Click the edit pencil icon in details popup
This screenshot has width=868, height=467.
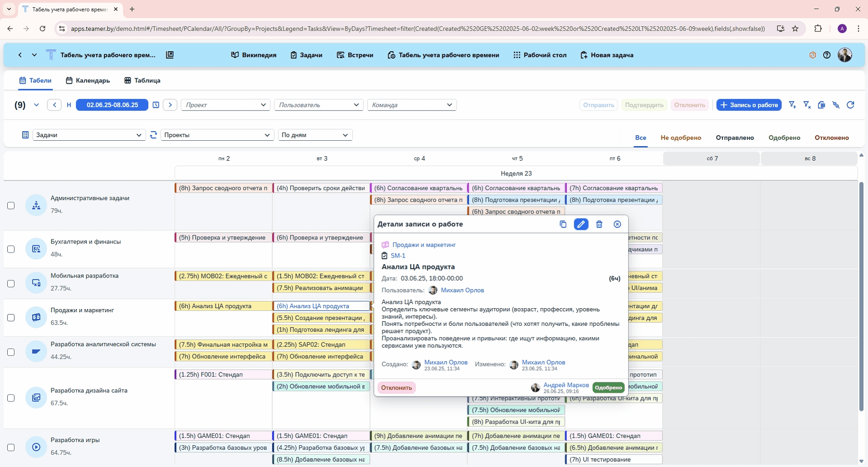[x=581, y=224]
